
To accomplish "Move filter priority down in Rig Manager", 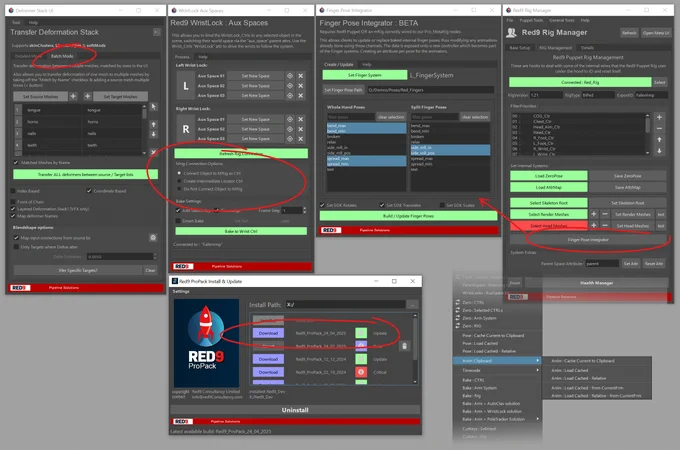I will click(659, 151).
